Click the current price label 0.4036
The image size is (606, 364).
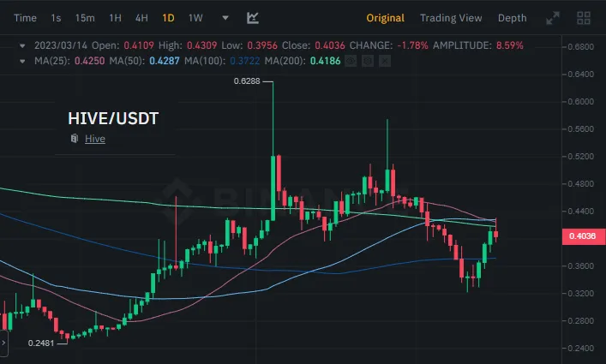coord(583,236)
